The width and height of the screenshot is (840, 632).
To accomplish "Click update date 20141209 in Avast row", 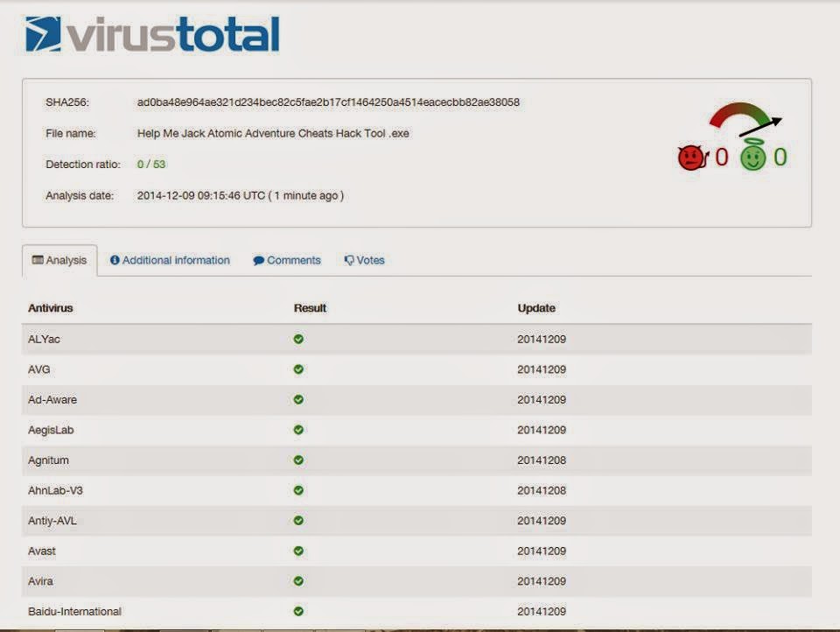I will (x=542, y=551).
